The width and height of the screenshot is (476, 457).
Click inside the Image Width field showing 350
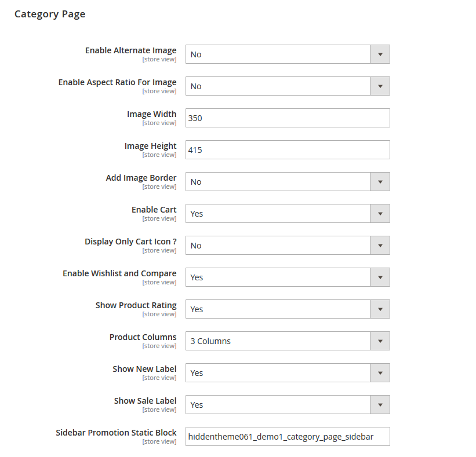click(x=287, y=118)
